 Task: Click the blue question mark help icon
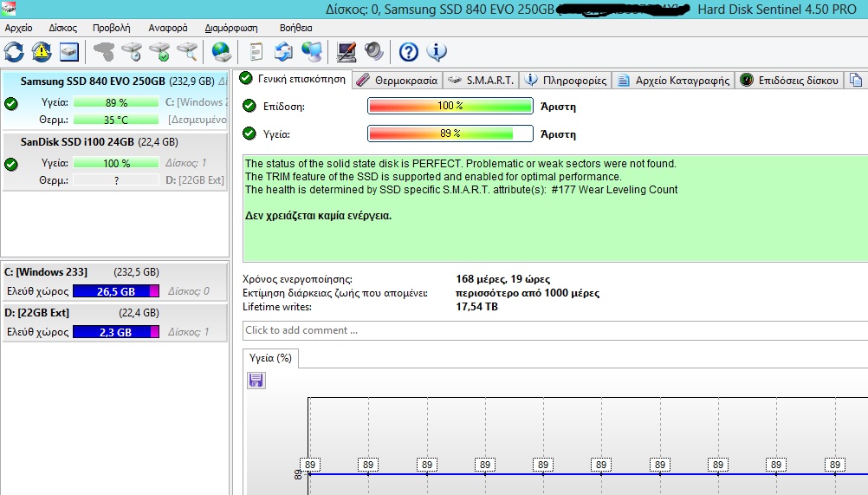click(x=409, y=52)
